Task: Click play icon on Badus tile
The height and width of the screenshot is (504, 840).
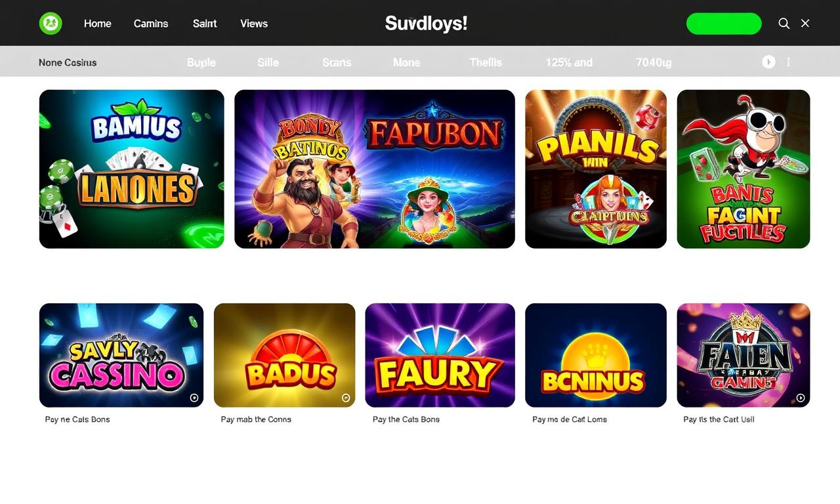Action: pos(346,398)
